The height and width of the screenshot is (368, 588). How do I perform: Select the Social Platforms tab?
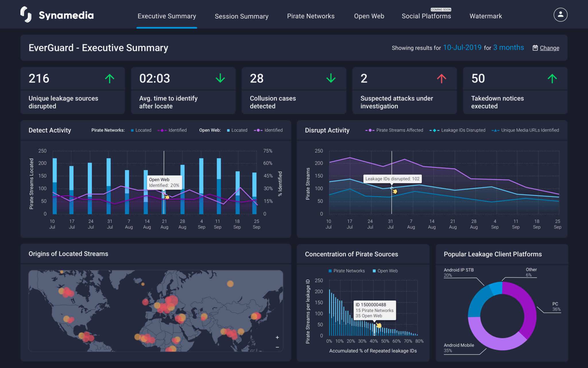pos(426,16)
